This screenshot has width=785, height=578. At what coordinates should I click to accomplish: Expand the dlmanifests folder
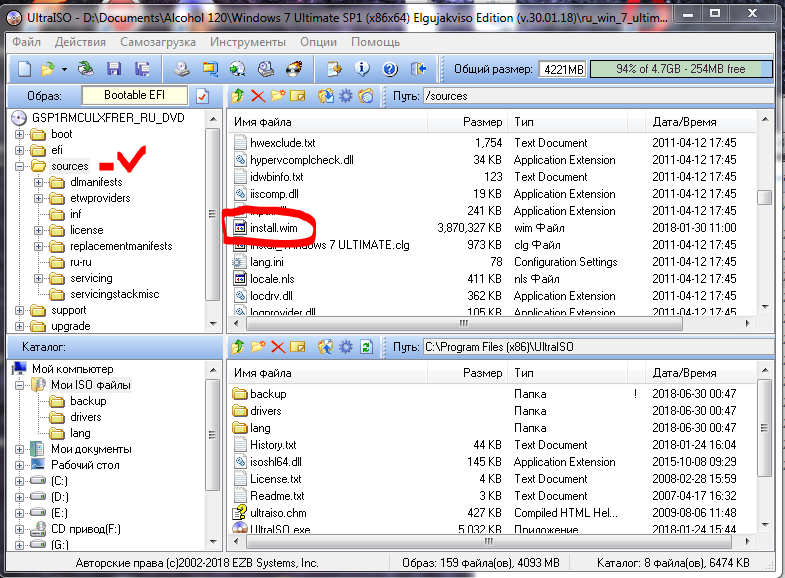(x=39, y=182)
